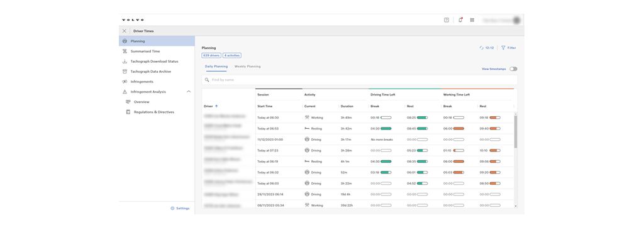The image size is (644, 228).
Task: Click the Volvo logo
Action: click(x=133, y=19)
